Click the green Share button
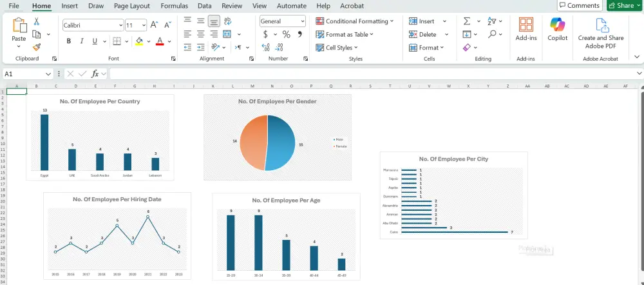The image size is (644, 285). tap(624, 5)
